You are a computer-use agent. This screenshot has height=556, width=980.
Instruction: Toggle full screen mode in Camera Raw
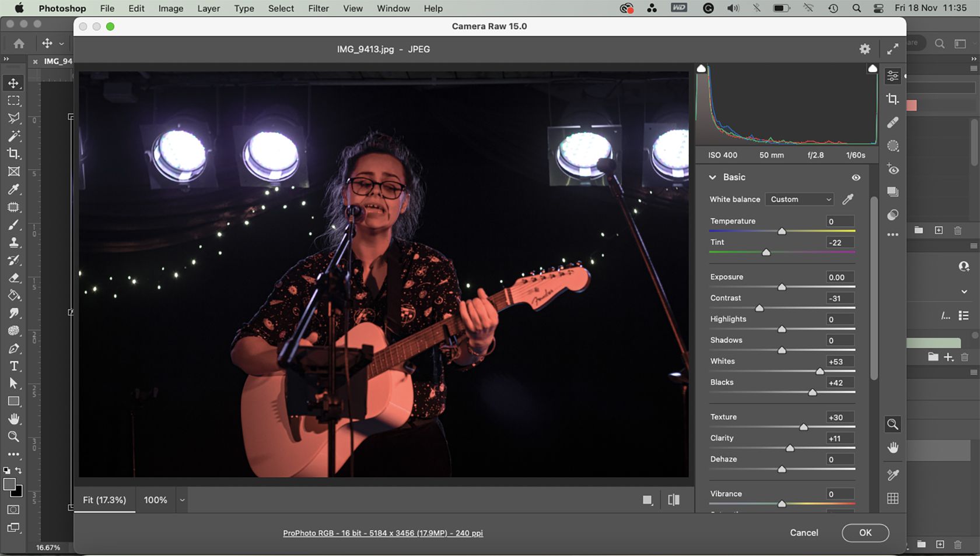point(892,50)
